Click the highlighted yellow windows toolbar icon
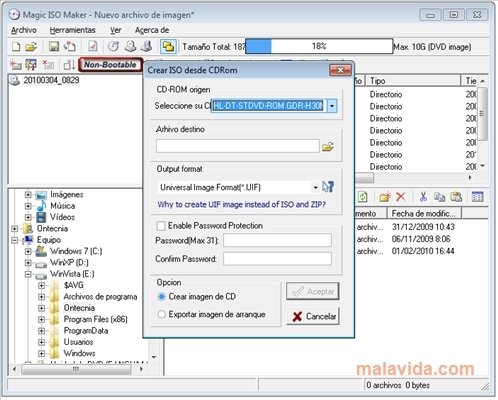Screen dimensions: 498x400 click(x=168, y=47)
